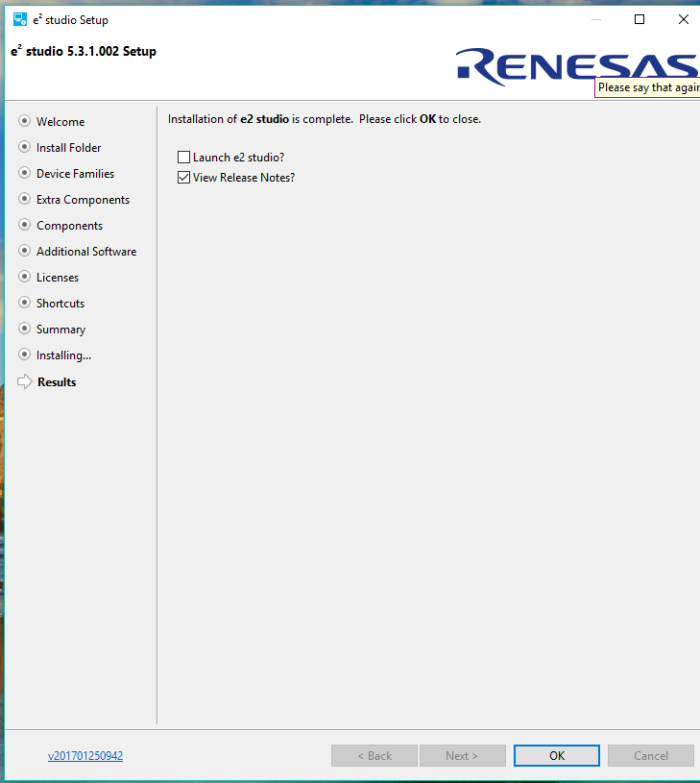This screenshot has height=783, width=700.
Task: Select the Extra Components step
Action: pos(83,200)
